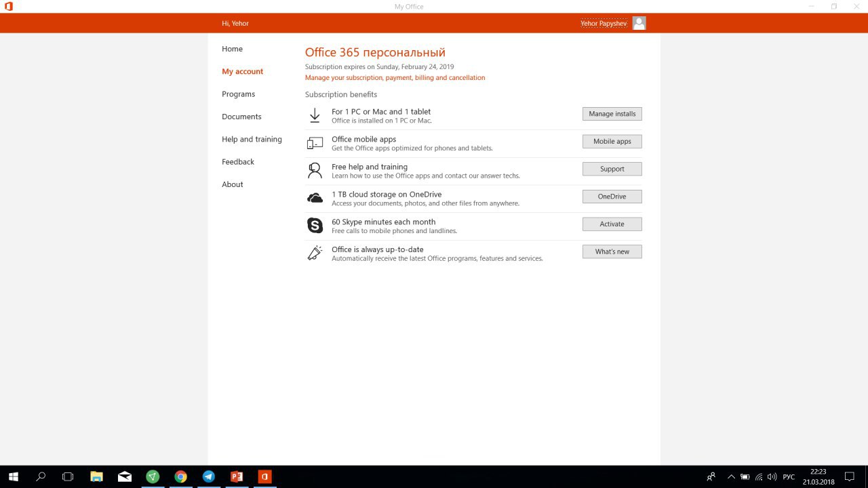This screenshot has height=488, width=868.
Task: Click the help and training headset icon
Action: (315, 170)
